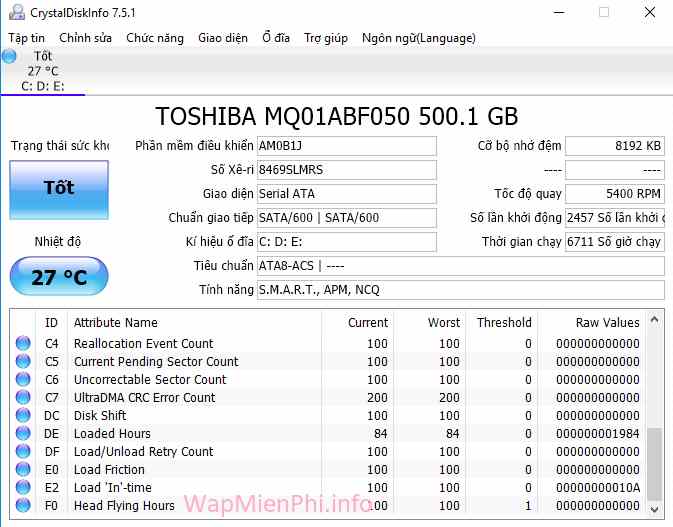Click the Trạng thái sức khỏe label
This screenshot has width=673, height=527.
click(60, 146)
